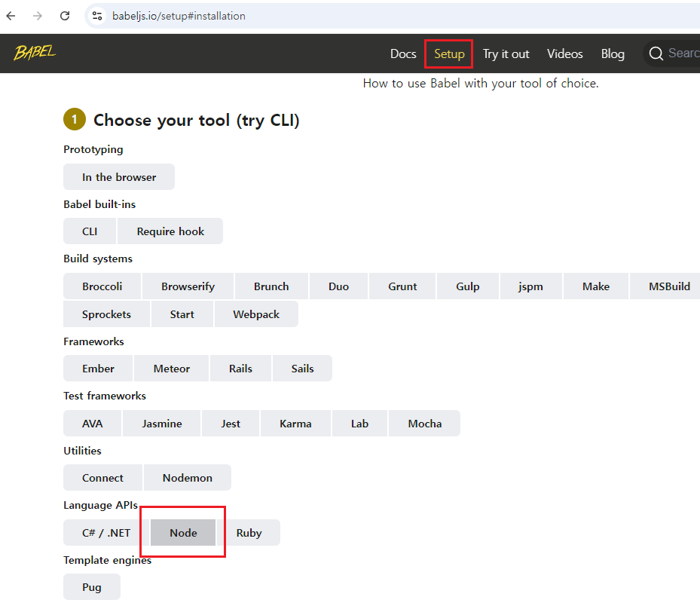Select the Meteor framework
This screenshot has width=700, height=609.
click(172, 369)
